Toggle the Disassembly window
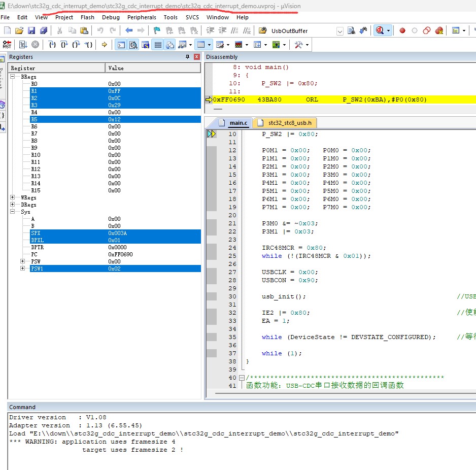Image resolution: width=476 pixels, height=470 pixels. [x=133, y=45]
